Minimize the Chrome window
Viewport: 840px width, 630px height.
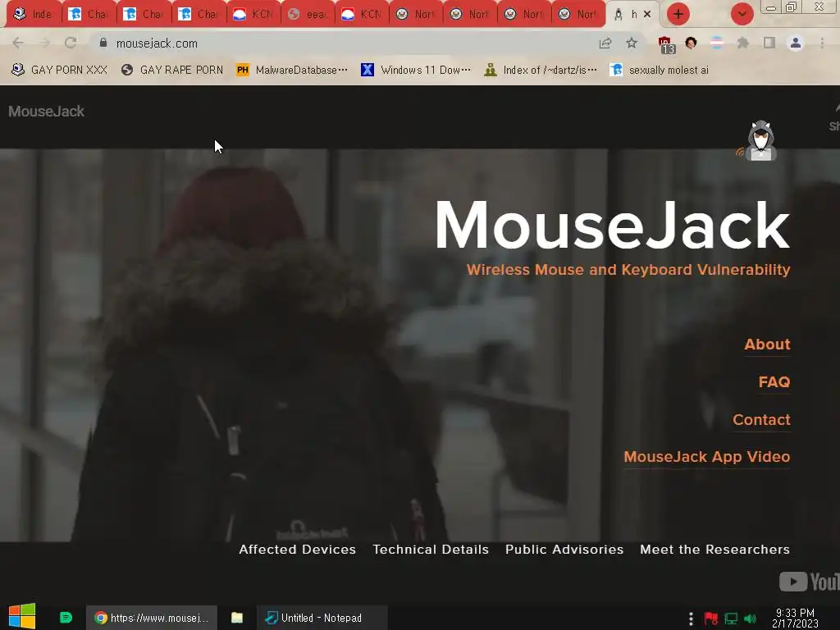[x=771, y=7]
